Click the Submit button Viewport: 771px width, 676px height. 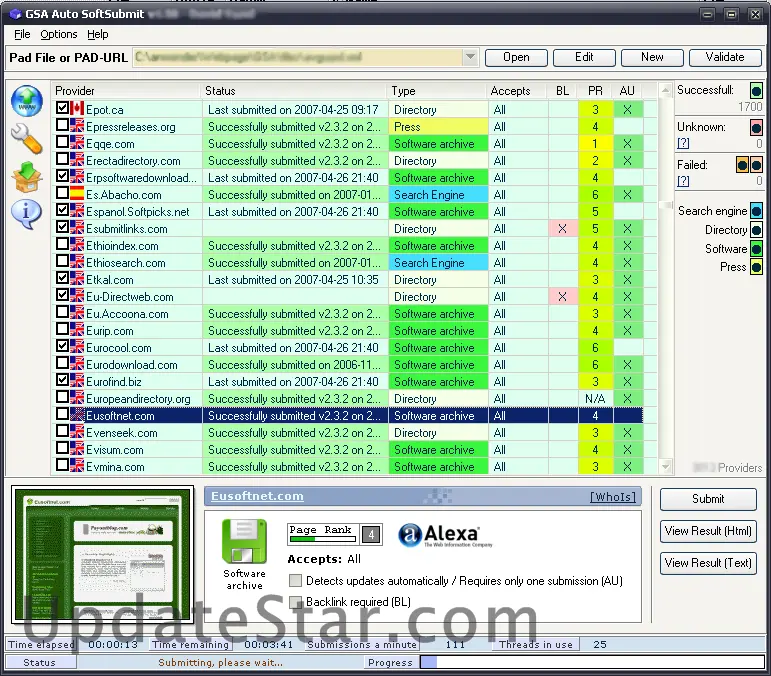click(x=708, y=499)
